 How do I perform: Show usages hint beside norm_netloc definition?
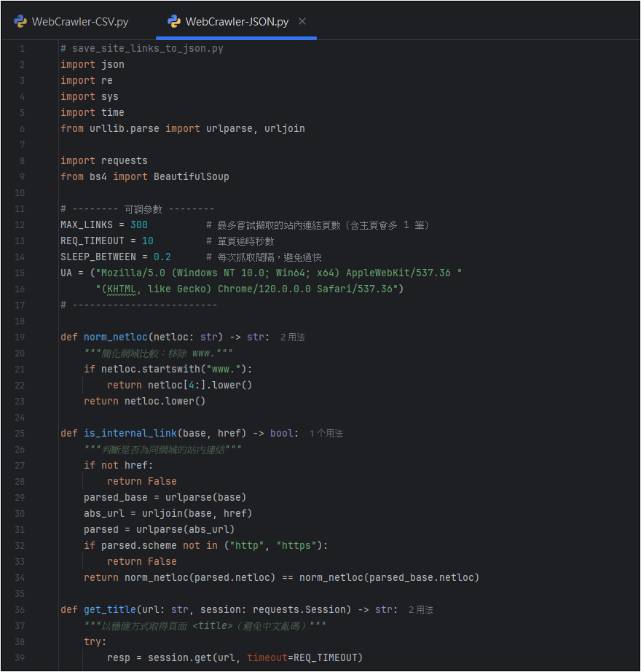293,337
